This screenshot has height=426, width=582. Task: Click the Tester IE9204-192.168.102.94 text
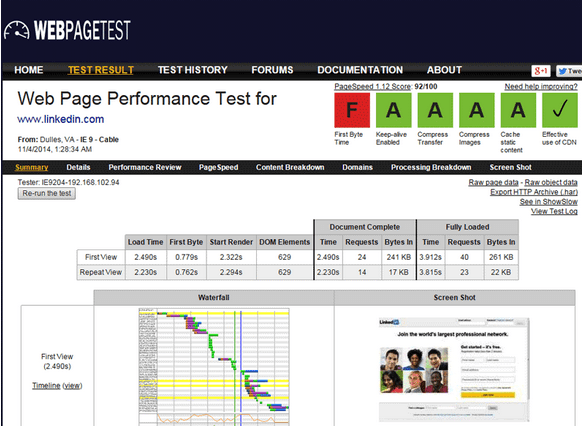tap(68, 182)
